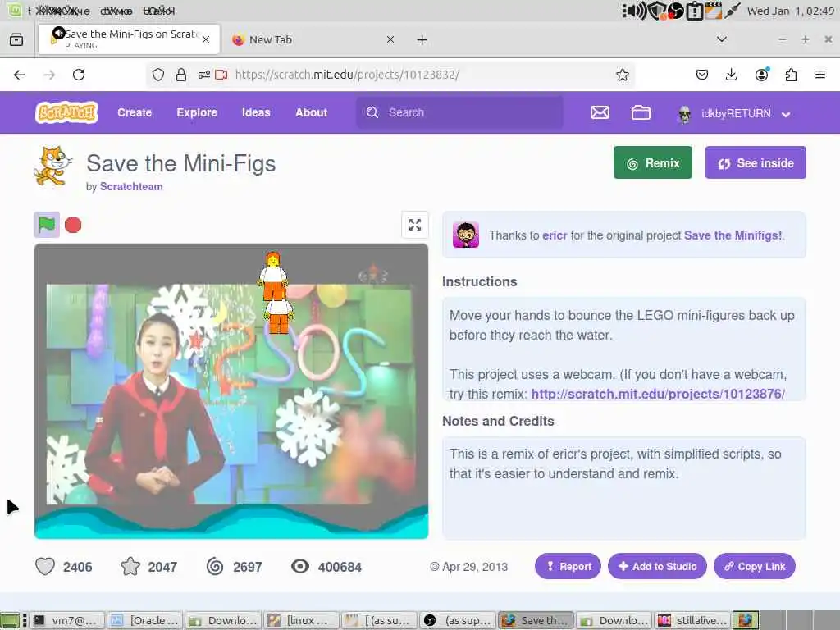The width and height of the screenshot is (840, 630).
Task: Mute the playing Scratch tab audio icon
Action: [x=58, y=33]
